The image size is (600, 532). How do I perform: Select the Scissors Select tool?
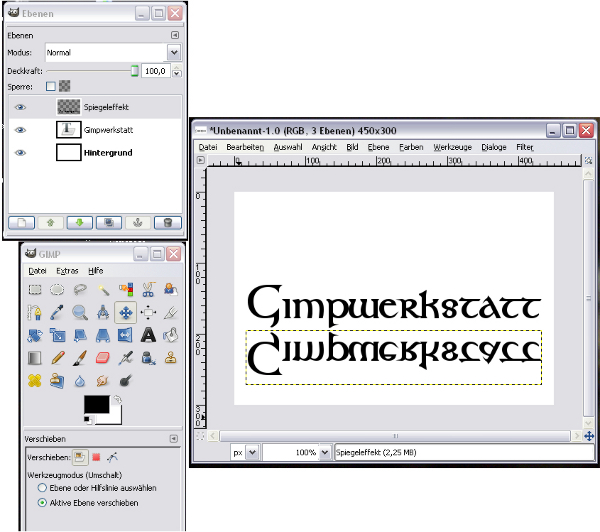click(148, 289)
